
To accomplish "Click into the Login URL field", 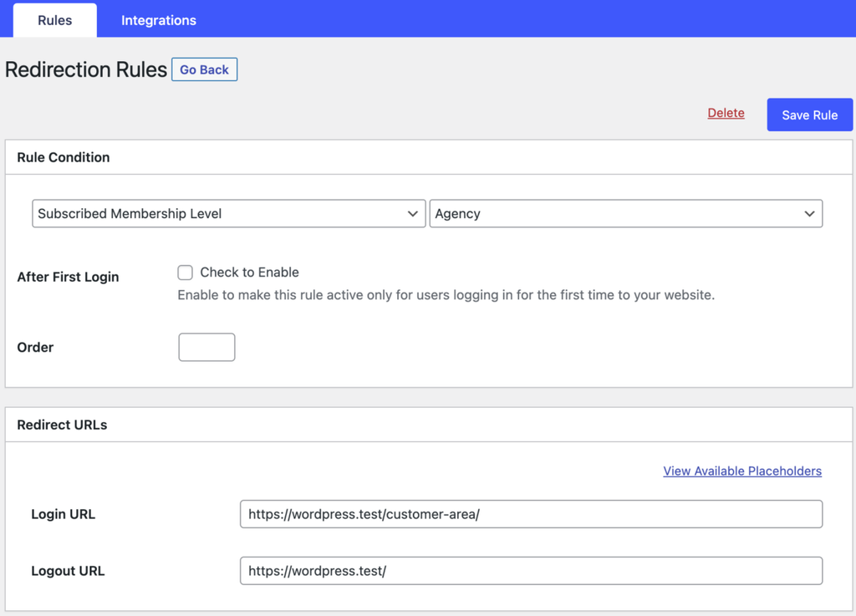I will pos(531,514).
